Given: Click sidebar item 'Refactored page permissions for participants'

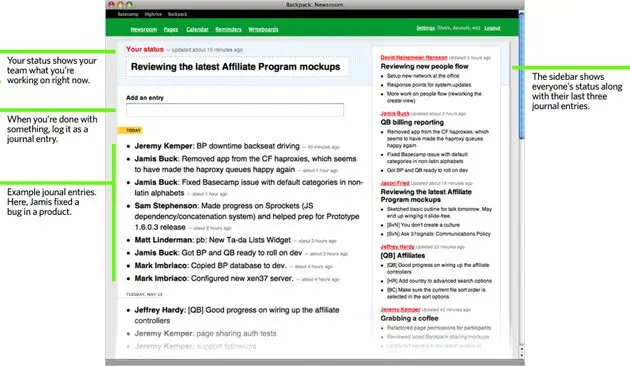Looking at the screenshot, I should tap(439, 328).
